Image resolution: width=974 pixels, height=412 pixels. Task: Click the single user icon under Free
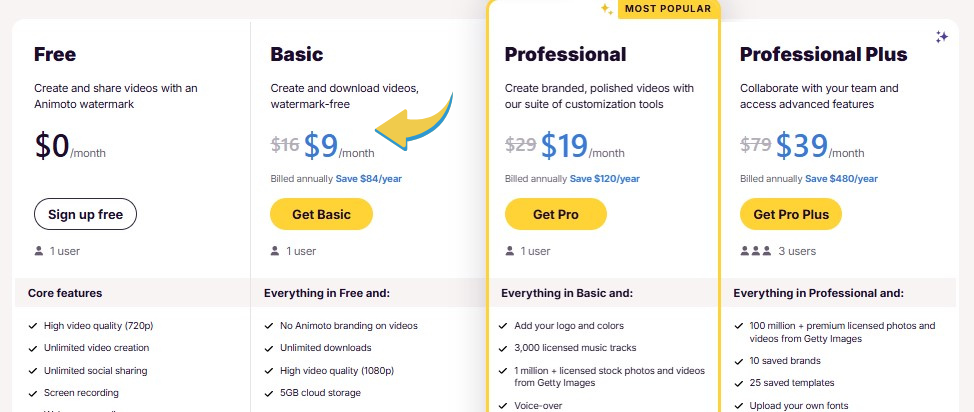(39, 251)
